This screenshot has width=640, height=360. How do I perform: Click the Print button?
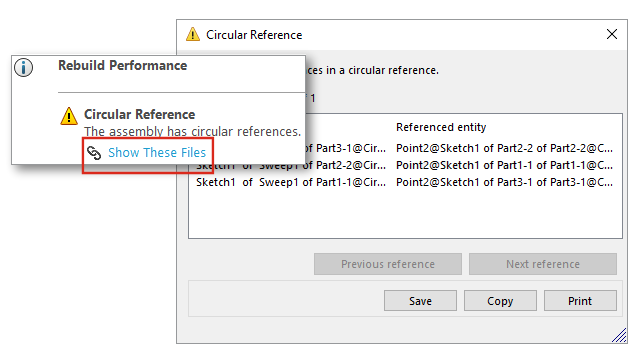(580, 301)
